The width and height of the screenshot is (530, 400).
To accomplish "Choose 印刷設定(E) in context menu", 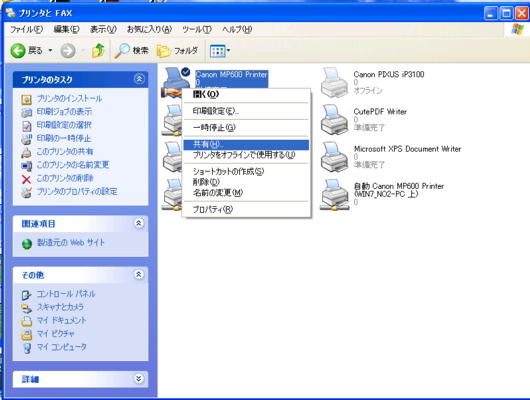I will [246, 111].
